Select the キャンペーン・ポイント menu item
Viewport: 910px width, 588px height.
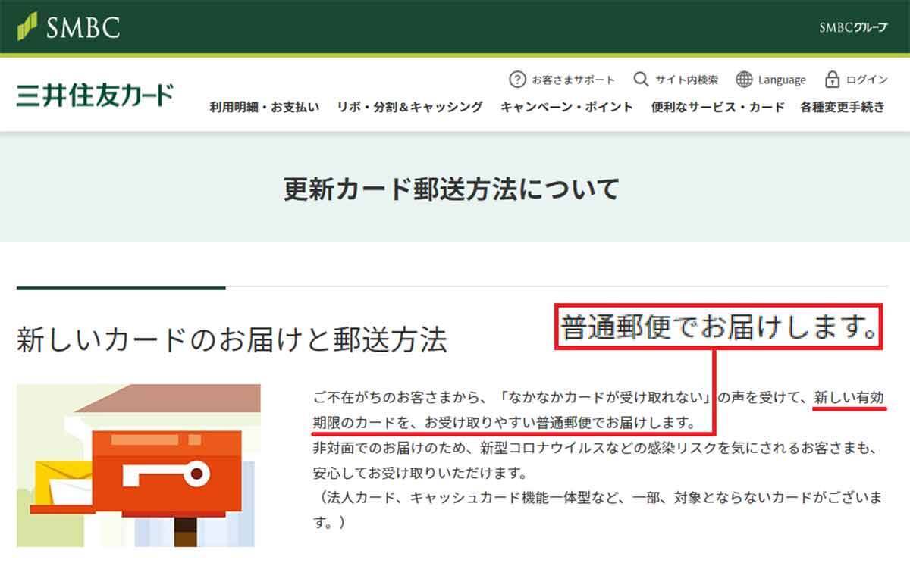point(566,107)
